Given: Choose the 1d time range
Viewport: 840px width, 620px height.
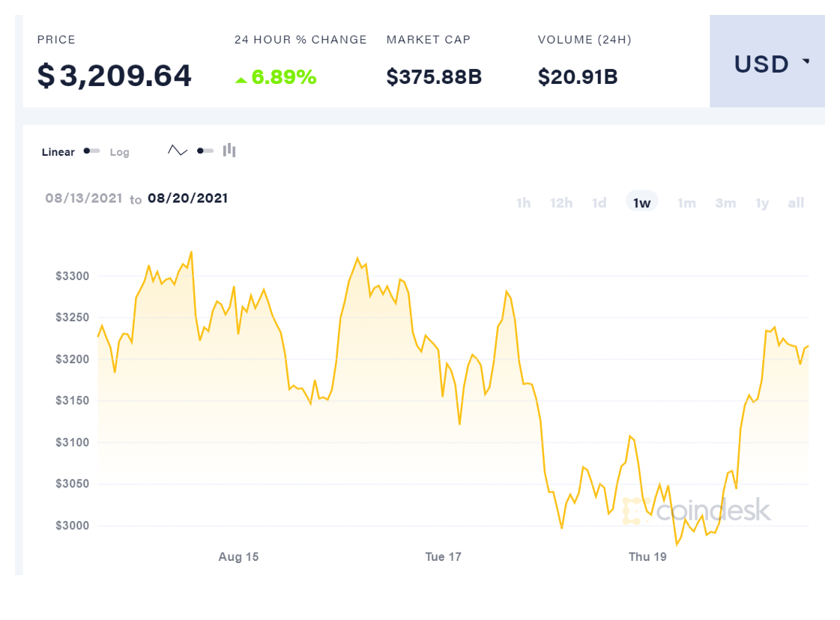Looking at the screenshot, I should [599, 203].
